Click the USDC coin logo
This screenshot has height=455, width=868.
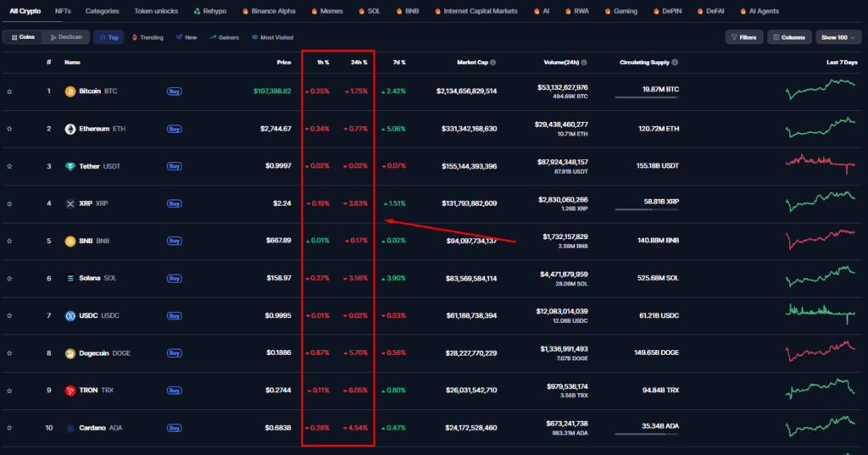[70, 315]
